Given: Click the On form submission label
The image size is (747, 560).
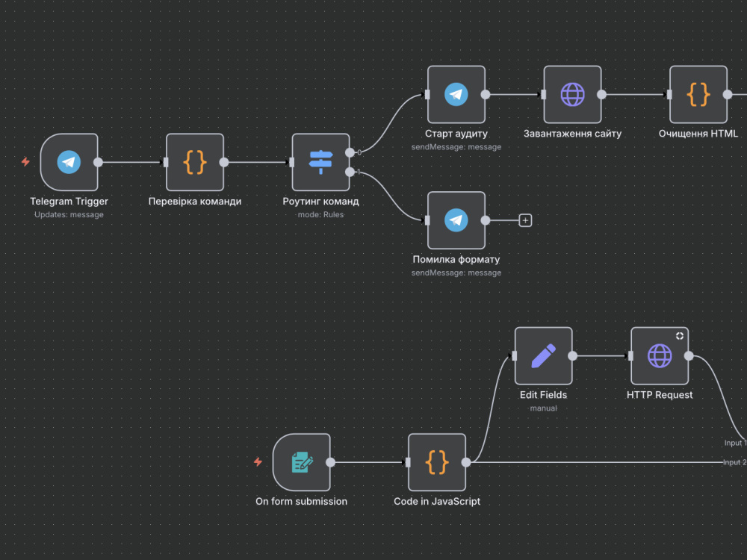Looking at the screenshot, I should pyautogui.click(x=302, y=502).
